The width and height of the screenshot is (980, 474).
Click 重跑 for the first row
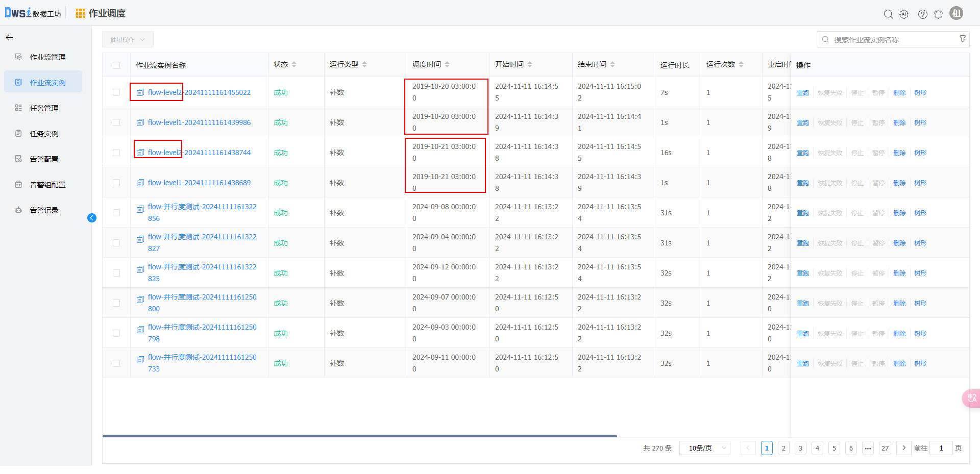pos(802,93)
